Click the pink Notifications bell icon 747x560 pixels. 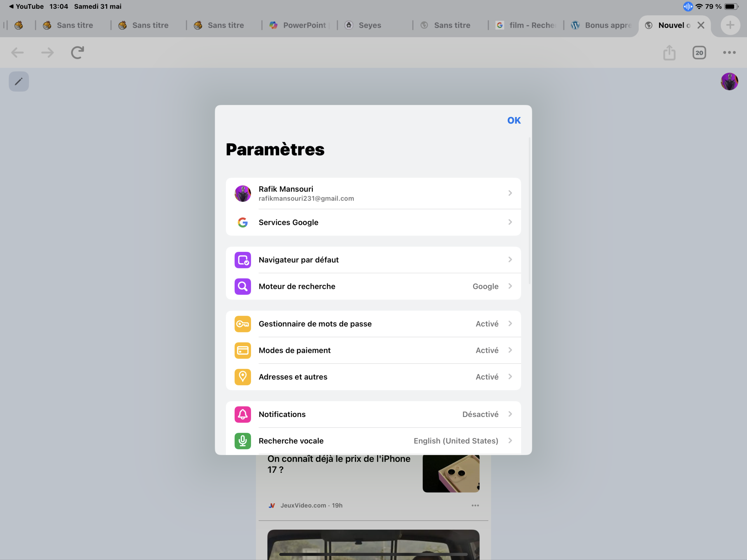coord(242,414)
